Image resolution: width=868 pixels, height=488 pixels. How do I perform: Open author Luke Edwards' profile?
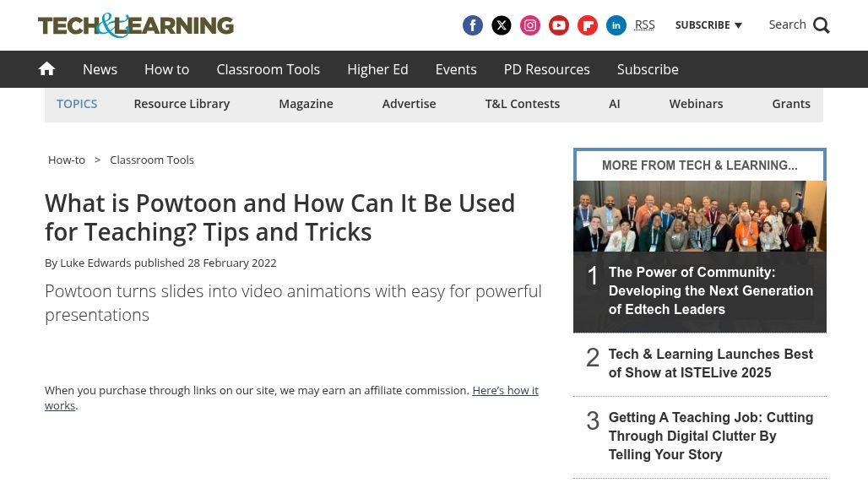tap(95, 263)
